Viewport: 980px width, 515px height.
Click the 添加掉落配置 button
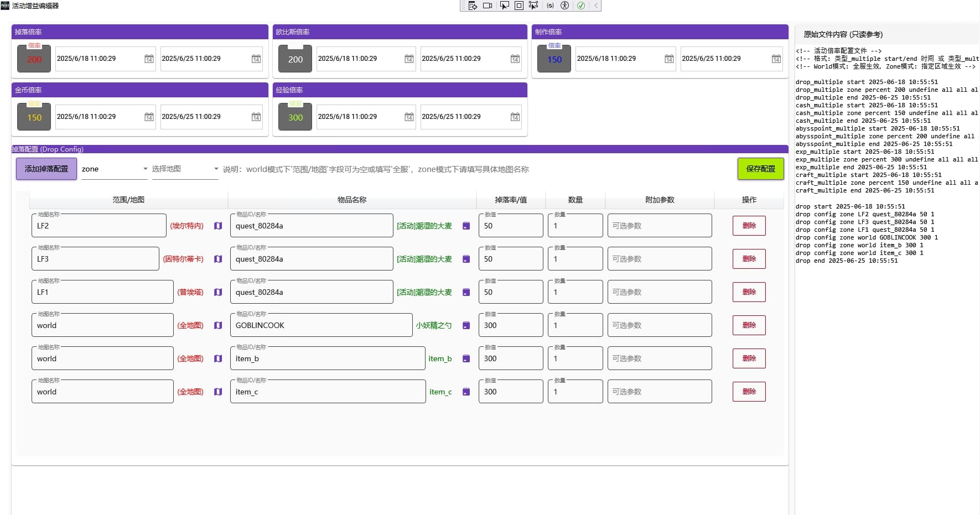pyautogui.click(x=46, y=169)
